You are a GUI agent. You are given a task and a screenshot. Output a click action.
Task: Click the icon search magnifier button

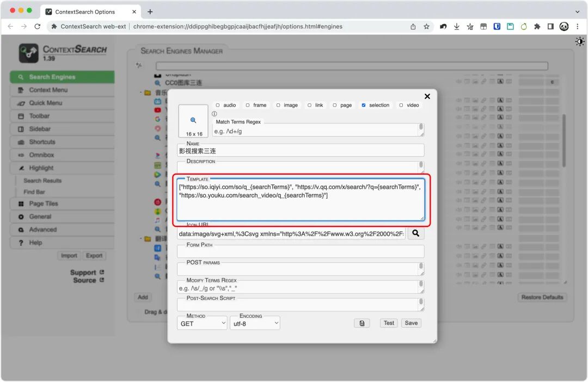tap(416, 233)
